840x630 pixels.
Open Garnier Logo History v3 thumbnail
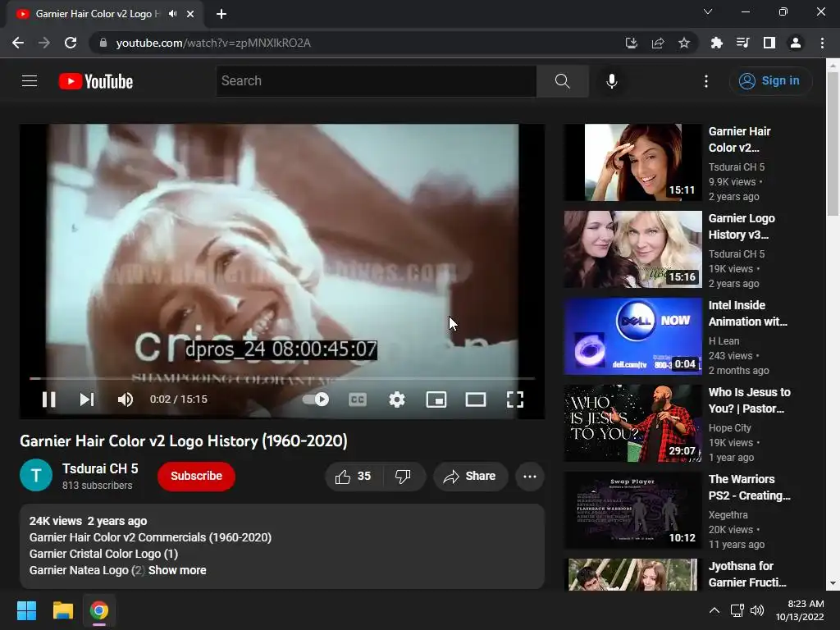pos(632,249)
